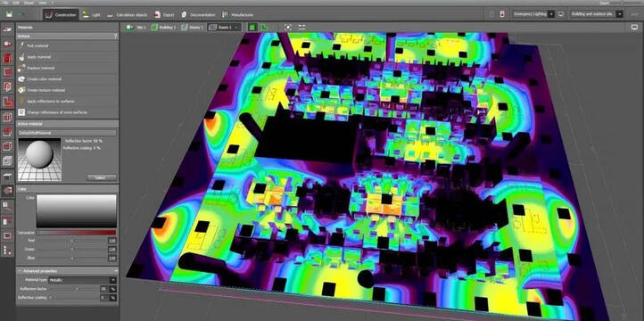
Task: Open the Material type dropdown
Action: (x=83, y=280)
